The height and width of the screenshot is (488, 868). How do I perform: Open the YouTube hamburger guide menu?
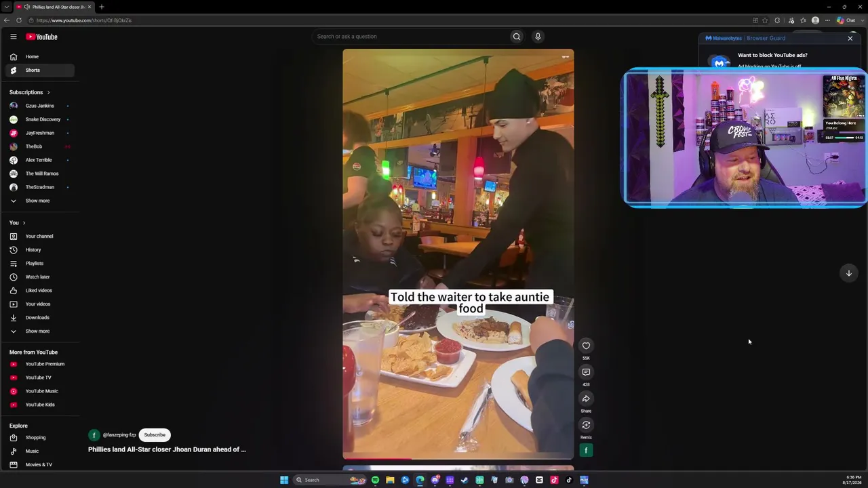[14, 37]
